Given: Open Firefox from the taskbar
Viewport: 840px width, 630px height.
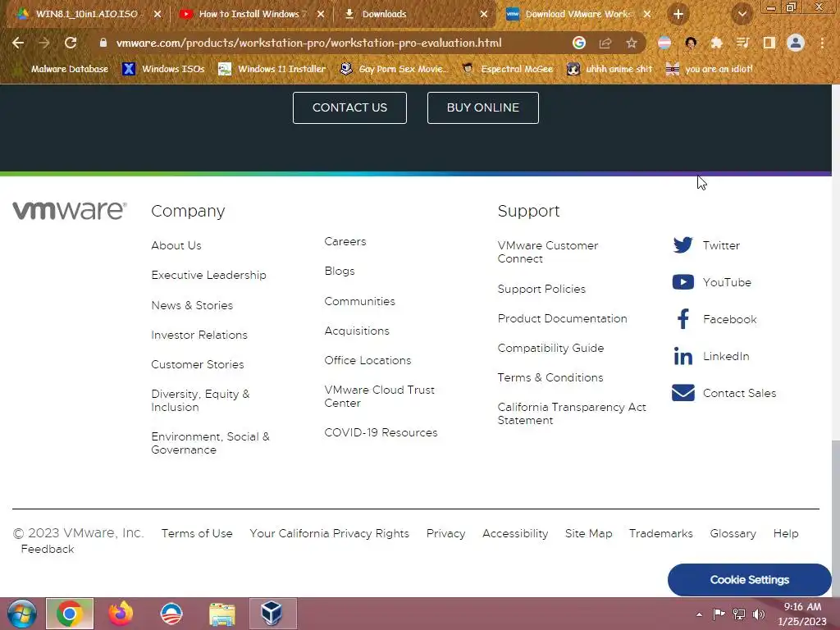Looking at the screenshot, I should (121, 614).
